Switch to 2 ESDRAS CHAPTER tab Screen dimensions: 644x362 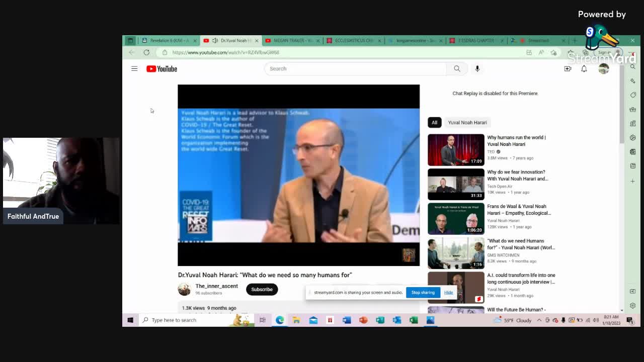[476, 41]
